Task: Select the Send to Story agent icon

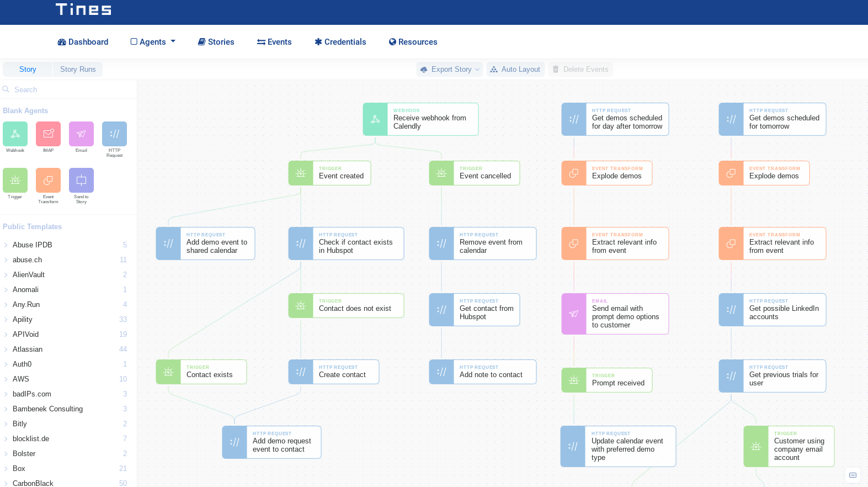Action: (x=81, y=180)
